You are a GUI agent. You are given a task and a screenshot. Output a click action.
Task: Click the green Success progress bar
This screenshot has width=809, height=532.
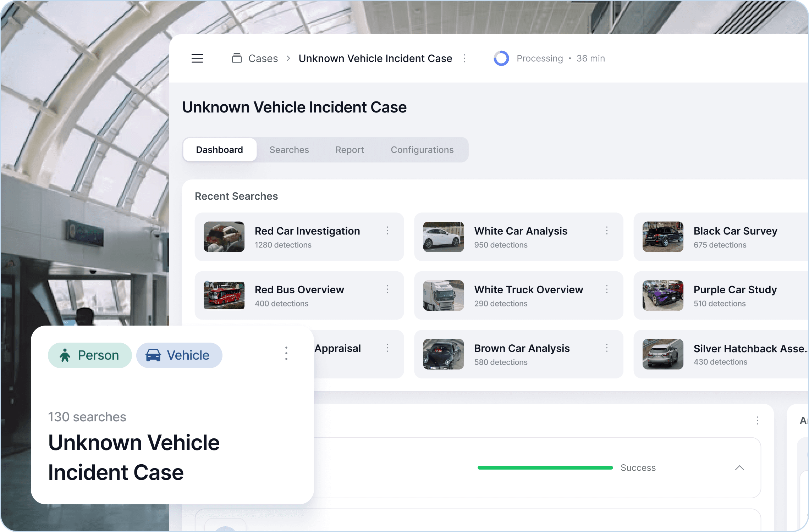tap(545, 468)
